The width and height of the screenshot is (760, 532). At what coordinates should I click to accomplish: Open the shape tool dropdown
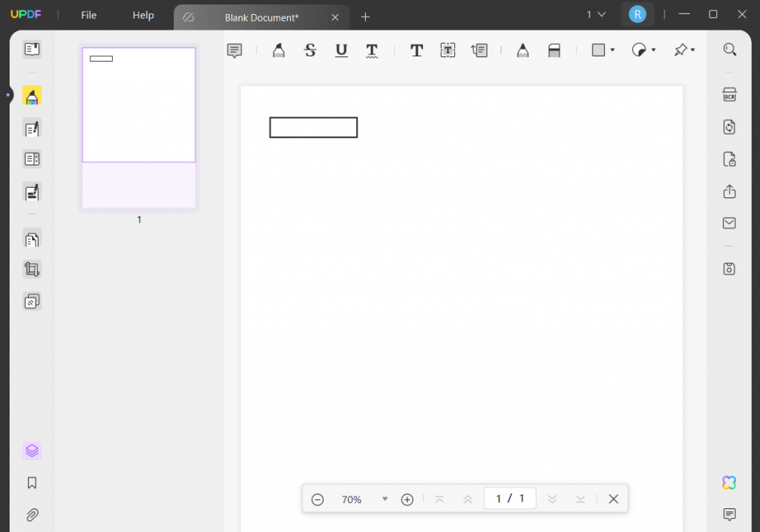click(612, 50)
